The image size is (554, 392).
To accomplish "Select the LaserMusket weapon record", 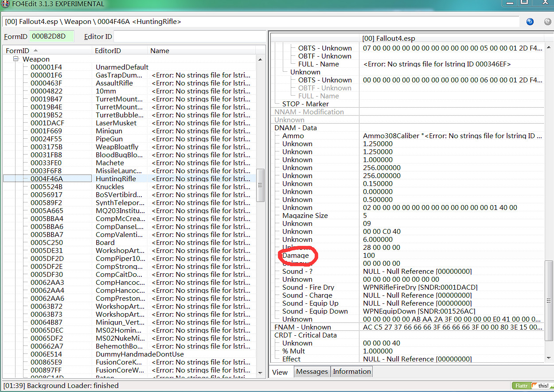I will [x=116, y=123].
